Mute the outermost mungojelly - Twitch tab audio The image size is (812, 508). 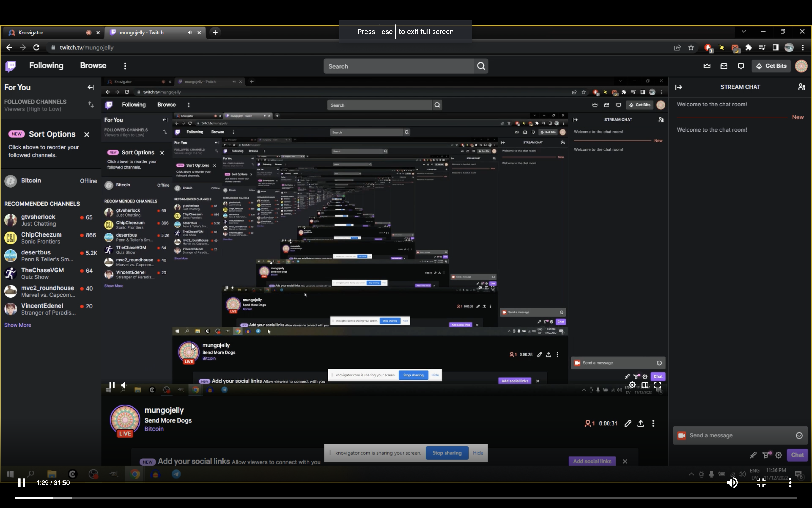[190, 33]
